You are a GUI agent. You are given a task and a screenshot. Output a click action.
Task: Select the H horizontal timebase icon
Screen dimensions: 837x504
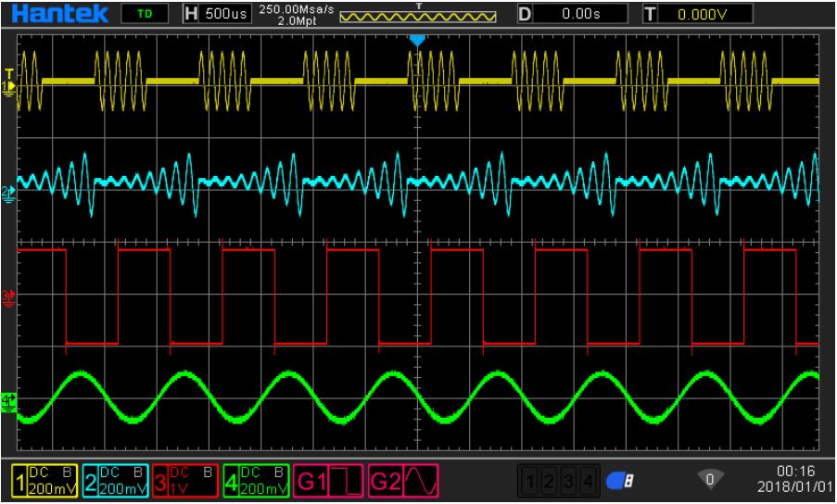(x=191, y=14)
